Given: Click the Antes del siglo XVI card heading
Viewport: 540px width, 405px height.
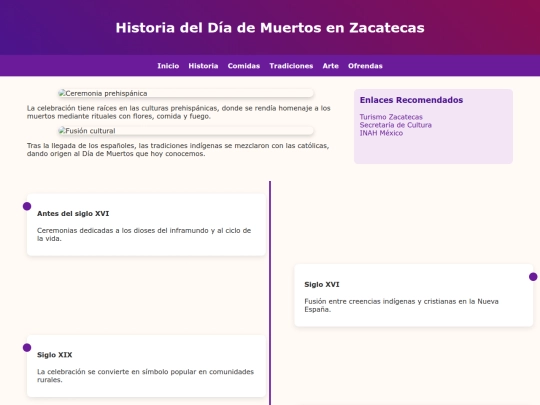Looking at the screenshot, I should click(x=73, y=214).
